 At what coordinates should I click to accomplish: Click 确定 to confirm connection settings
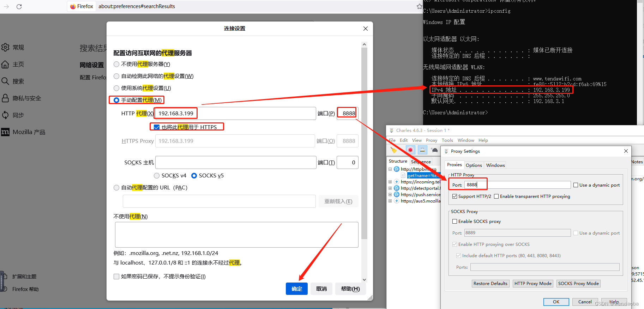click(x=297, y=289)
